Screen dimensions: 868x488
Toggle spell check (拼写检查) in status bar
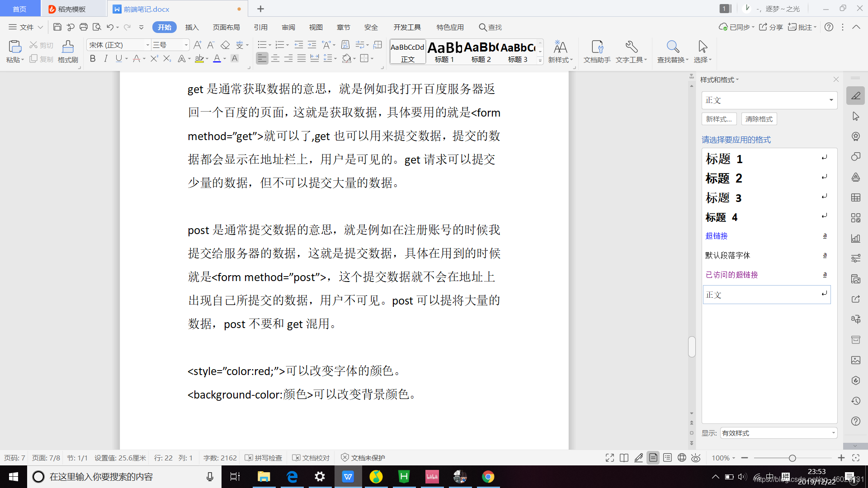(264, 458)
